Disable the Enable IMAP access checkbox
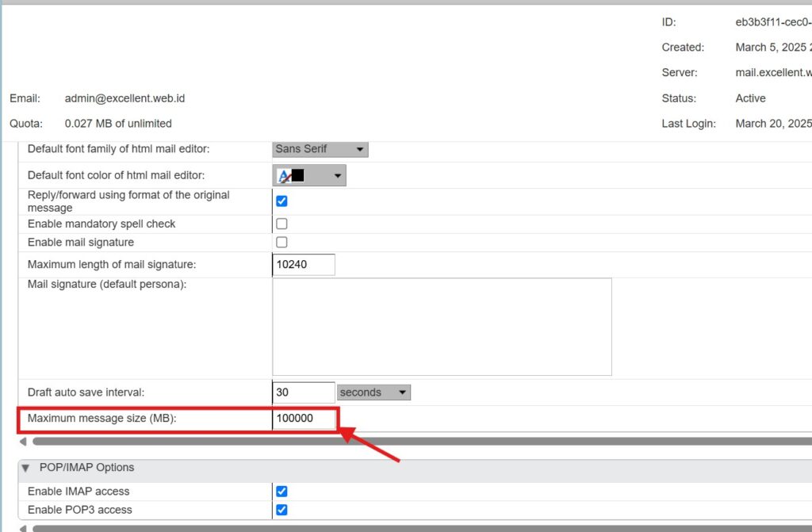 point(282,492)
